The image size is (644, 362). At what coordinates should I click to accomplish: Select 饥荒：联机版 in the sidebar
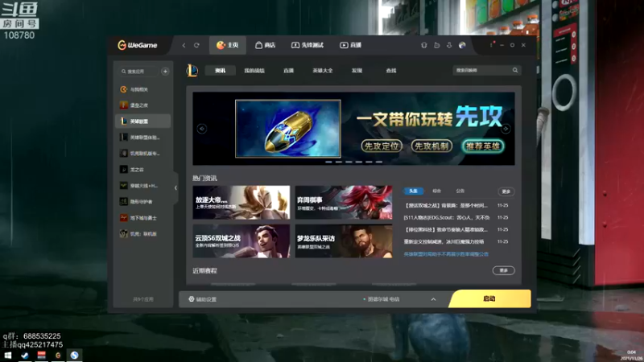point(143,233)
